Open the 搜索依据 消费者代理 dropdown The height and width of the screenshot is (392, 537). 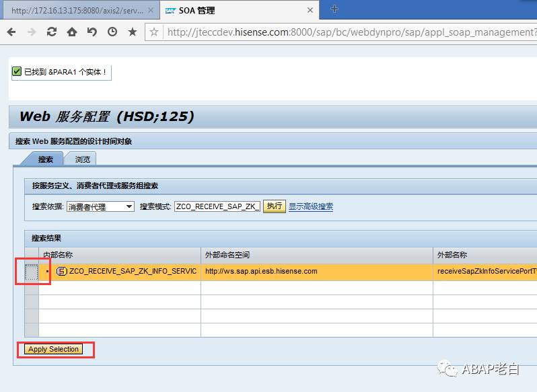(x=100, y=206)
